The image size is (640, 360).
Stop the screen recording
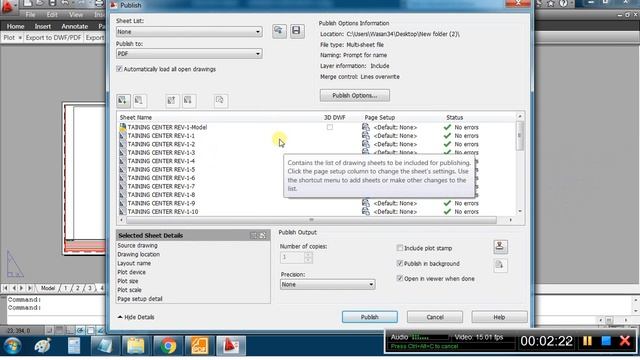click(606, 341)
